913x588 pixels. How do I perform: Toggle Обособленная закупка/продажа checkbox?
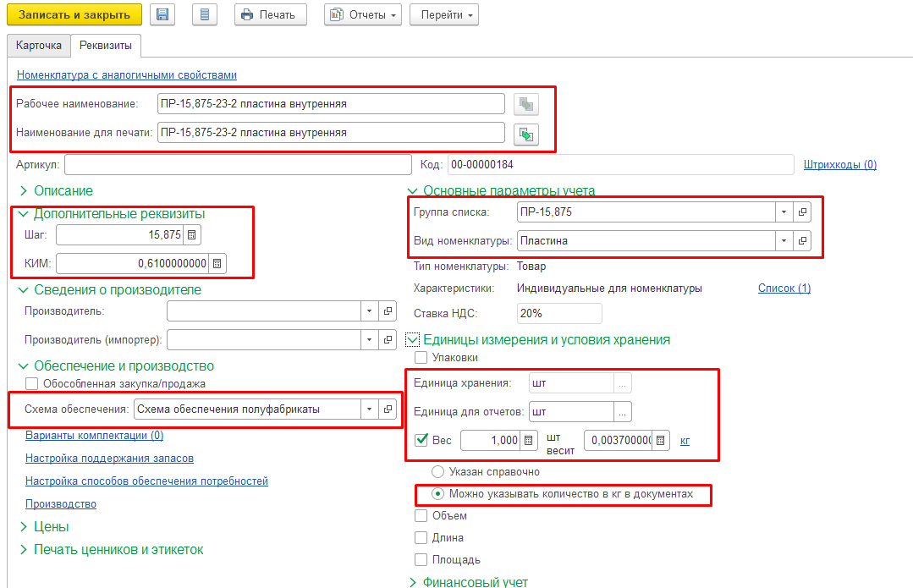coord(32,383)
